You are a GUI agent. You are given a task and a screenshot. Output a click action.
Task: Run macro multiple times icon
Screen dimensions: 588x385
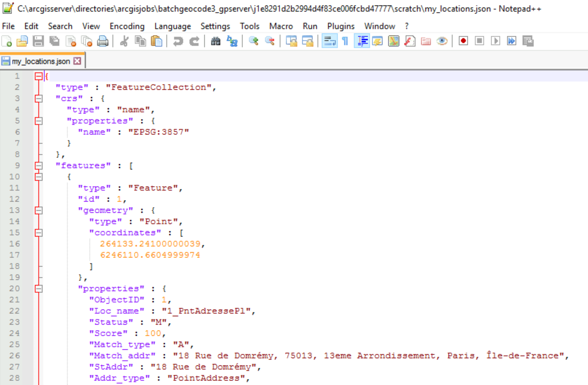(512, 41)
